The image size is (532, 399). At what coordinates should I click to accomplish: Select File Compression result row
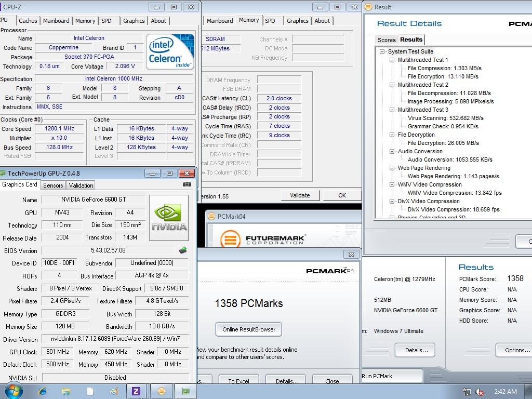tap(445, 68)
